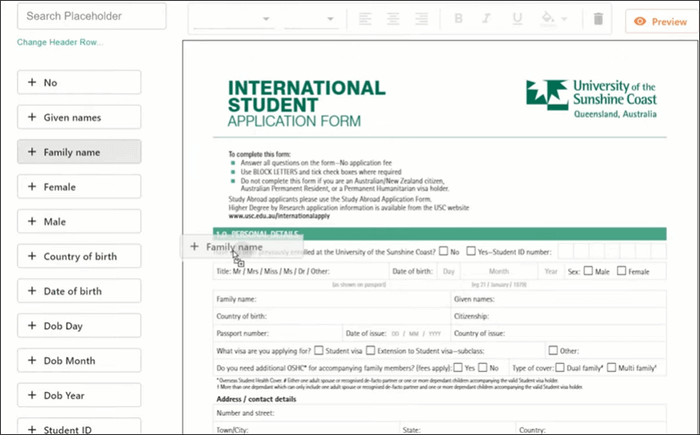Screen dimensions: 700x435
Task: Toggle underline formatting
Action: tap(517, 19)
